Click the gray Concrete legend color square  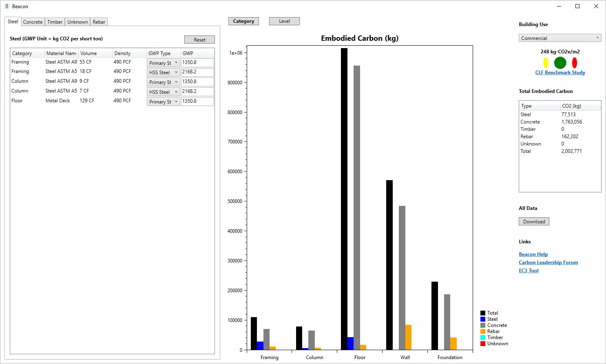pyautogui.click(x=482, y=325)
